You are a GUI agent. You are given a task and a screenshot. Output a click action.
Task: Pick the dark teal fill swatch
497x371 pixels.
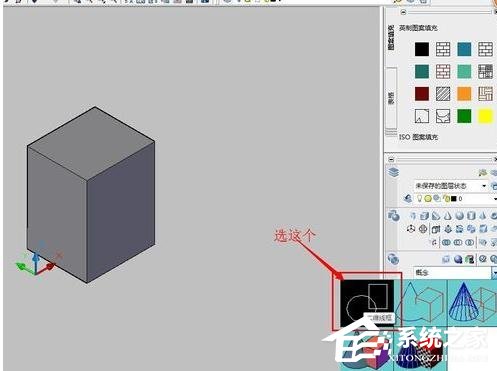click(x=422, y=71)
